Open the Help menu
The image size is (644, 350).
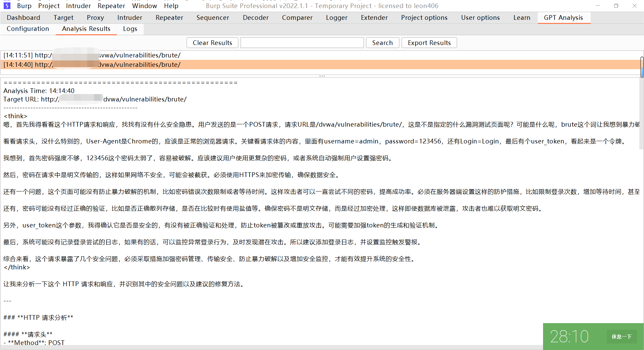click(171, 6)
